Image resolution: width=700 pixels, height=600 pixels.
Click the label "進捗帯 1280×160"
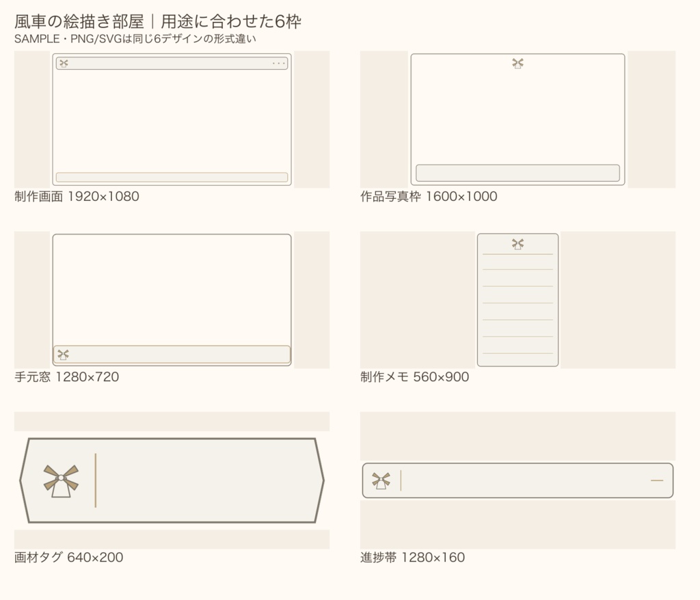[412, 557]
